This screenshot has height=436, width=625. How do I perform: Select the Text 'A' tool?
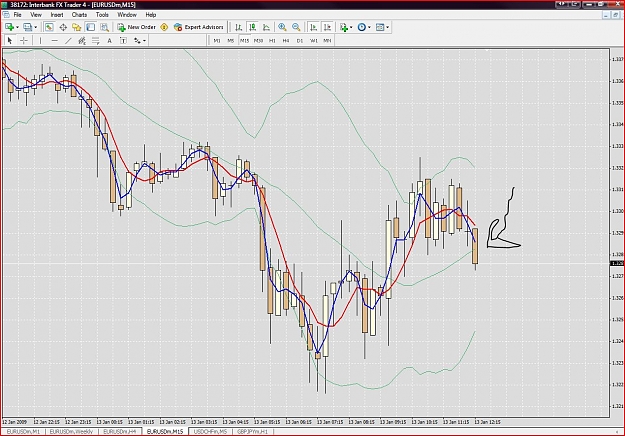(109, 40)
